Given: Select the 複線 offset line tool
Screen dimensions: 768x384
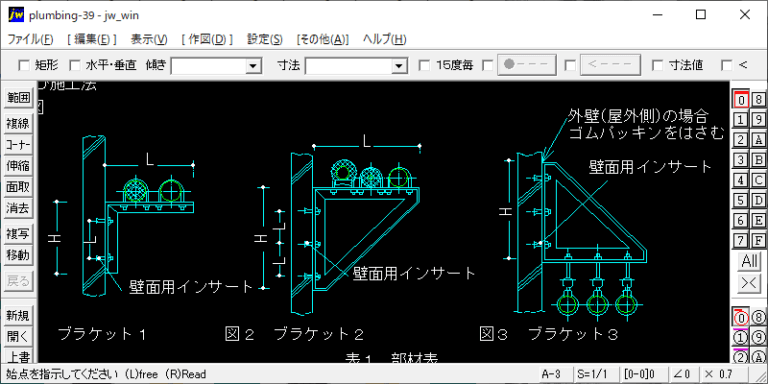Looking at the screenshot, I should click(x=18, y=123).
